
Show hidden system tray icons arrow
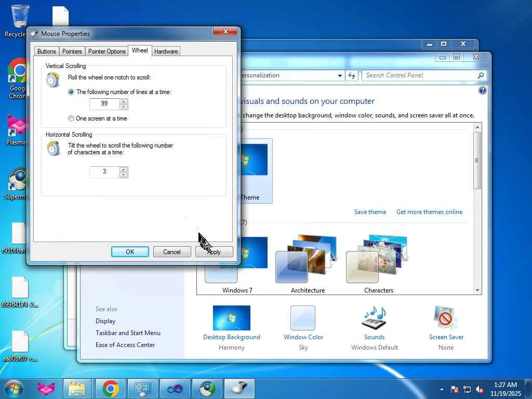[x=442, y=389]
